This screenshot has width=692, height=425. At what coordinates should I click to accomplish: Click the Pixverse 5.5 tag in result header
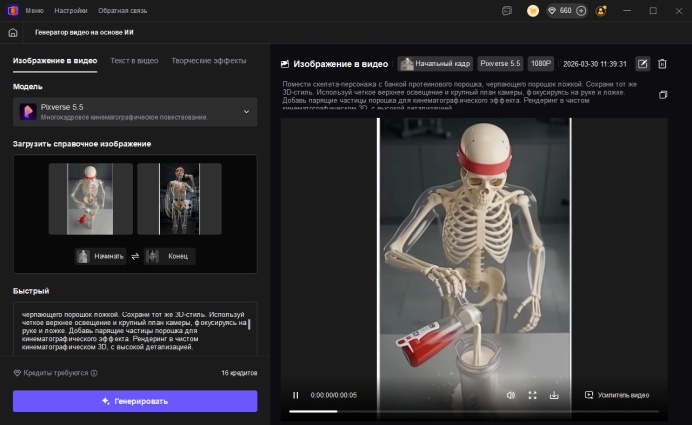coord(500,64)
